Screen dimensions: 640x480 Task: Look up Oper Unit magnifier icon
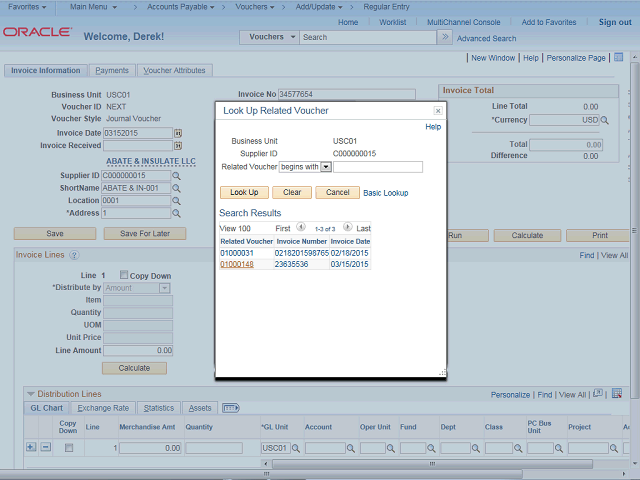pyautogui.click(x=391, y=448)
